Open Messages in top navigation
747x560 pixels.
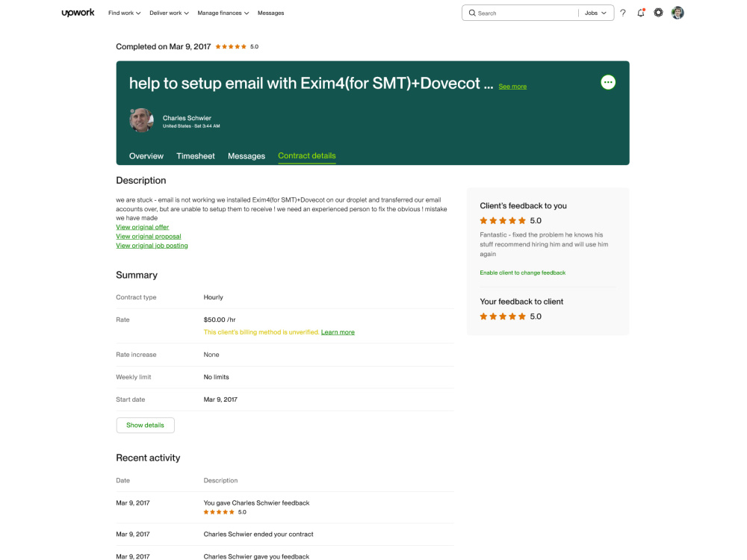pyautogui.click(x=270, y=13)
